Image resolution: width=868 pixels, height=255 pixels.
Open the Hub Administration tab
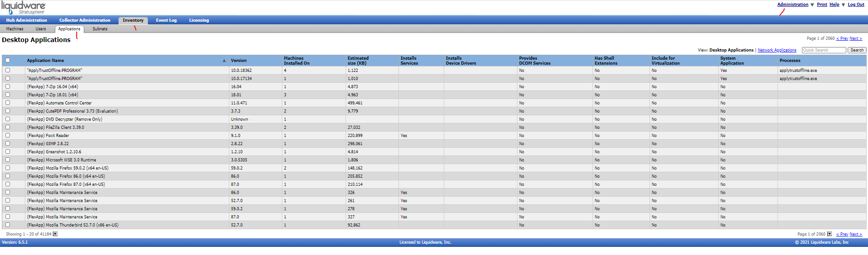[27, 20]
